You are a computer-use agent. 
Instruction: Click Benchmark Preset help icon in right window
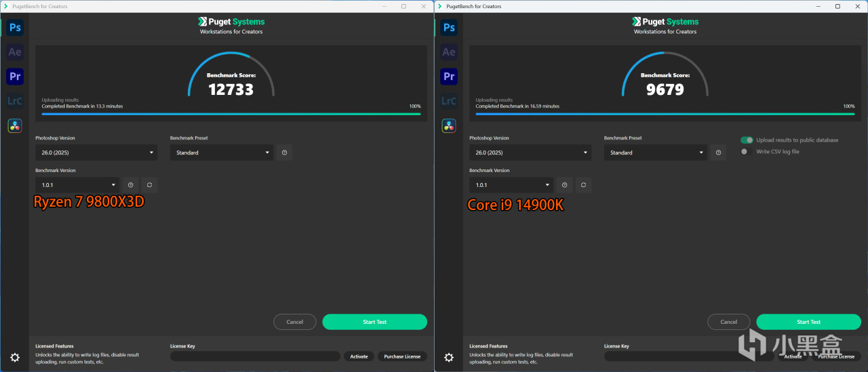718,152
